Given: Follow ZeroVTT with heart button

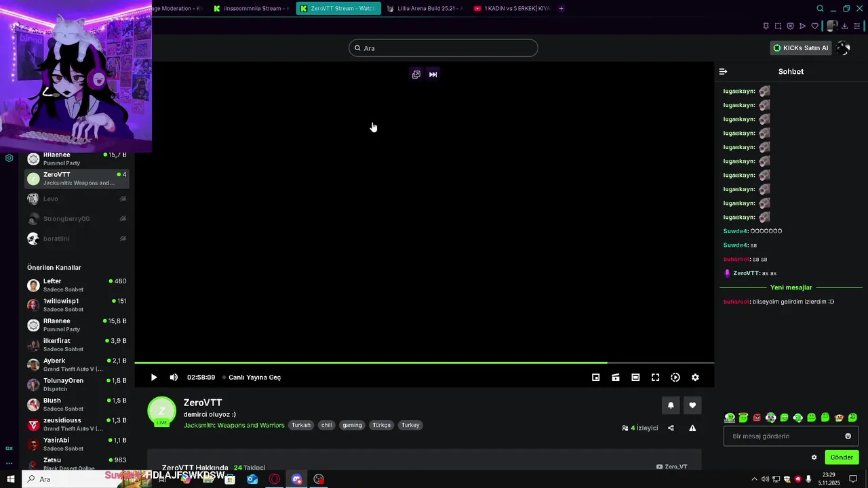Looking at the screenshot, I should pos(692,405).
